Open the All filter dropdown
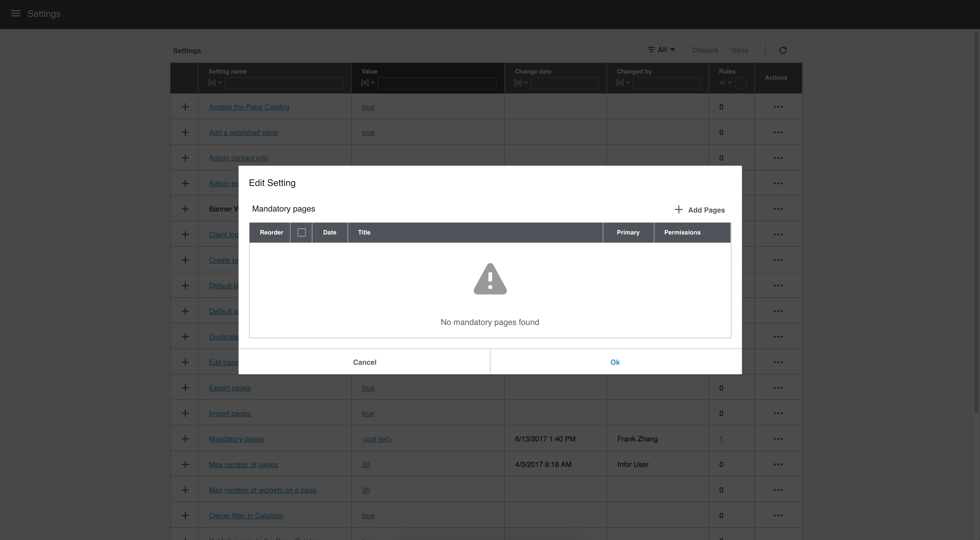The width and height of the screenshot is (980, 540). (661, 50)
